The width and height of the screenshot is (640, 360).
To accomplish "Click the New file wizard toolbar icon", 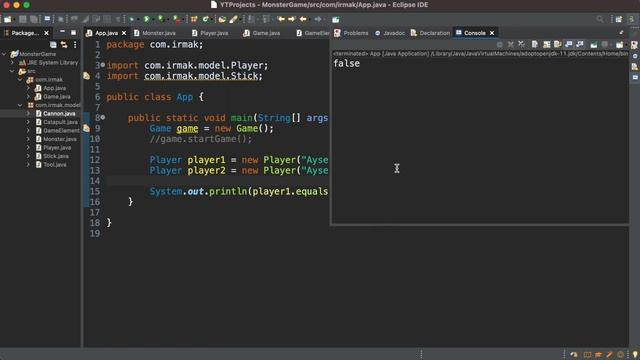I will pyautogui.click(x=7, y=19).
